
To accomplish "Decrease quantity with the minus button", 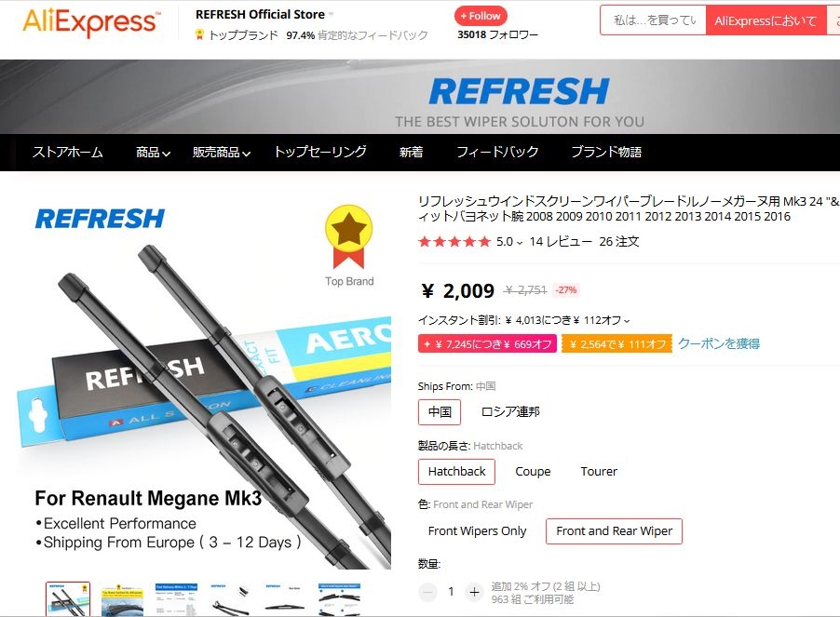I will point(427,592).
